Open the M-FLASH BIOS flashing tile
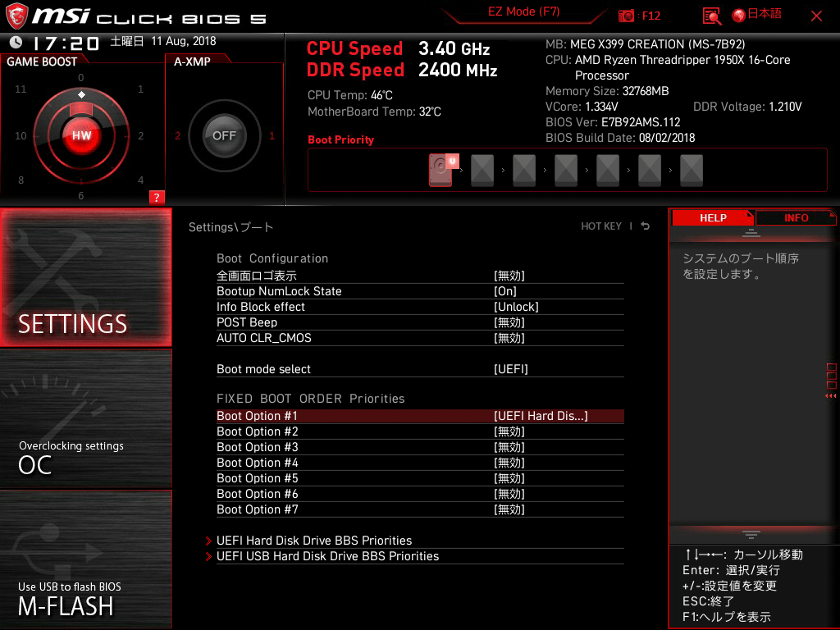Viewport: 840px width, 630px height. coord(86,559)
